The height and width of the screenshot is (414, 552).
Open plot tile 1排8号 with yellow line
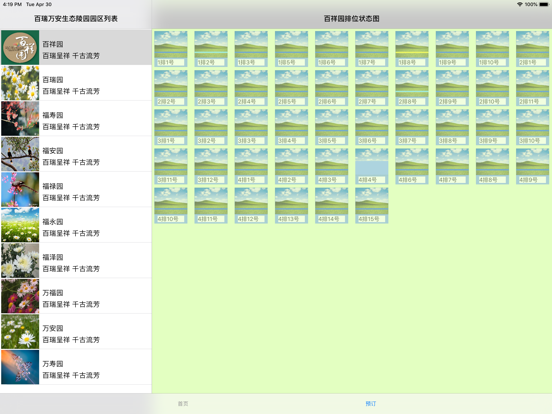point(412,49)
